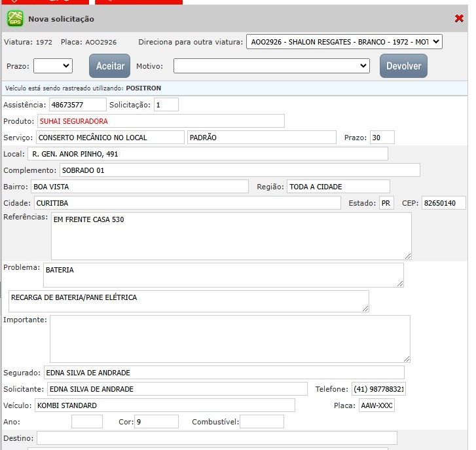Click the Produto field showing SUHAI SEGURADORA
Screen dimensions: 476x450
point(160,121)
